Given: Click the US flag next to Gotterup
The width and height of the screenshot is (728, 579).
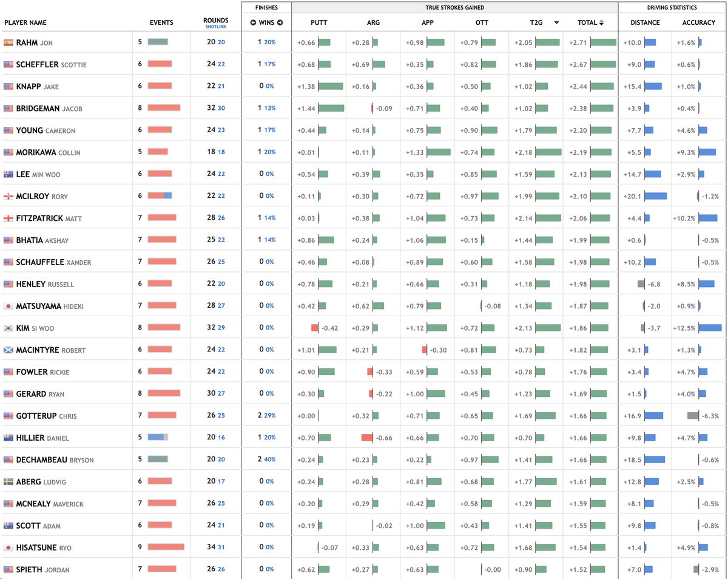Looking at the screenshot, I should pyautogui.click(x=8, y=416).
